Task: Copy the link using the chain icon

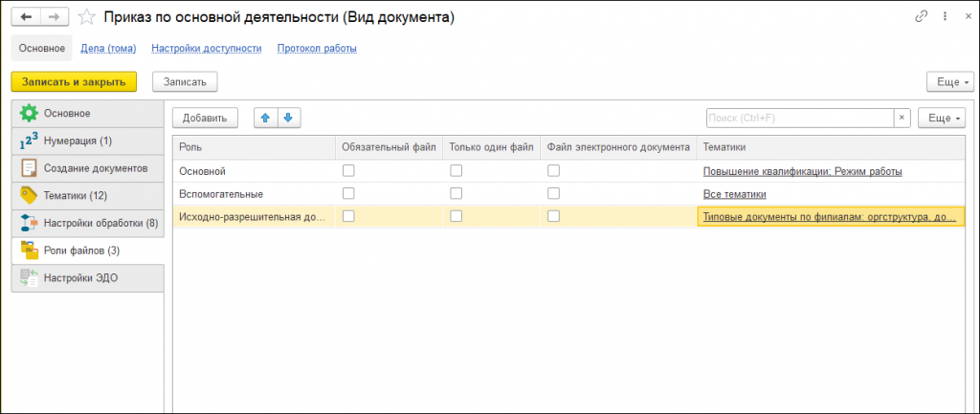Action: tap(922, 17)
